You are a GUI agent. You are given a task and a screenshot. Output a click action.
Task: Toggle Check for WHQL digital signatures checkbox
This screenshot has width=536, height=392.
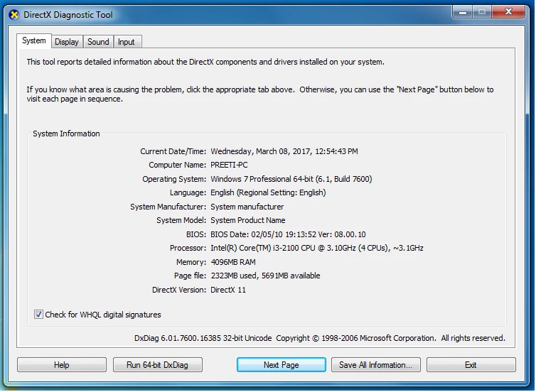(38, 315)
